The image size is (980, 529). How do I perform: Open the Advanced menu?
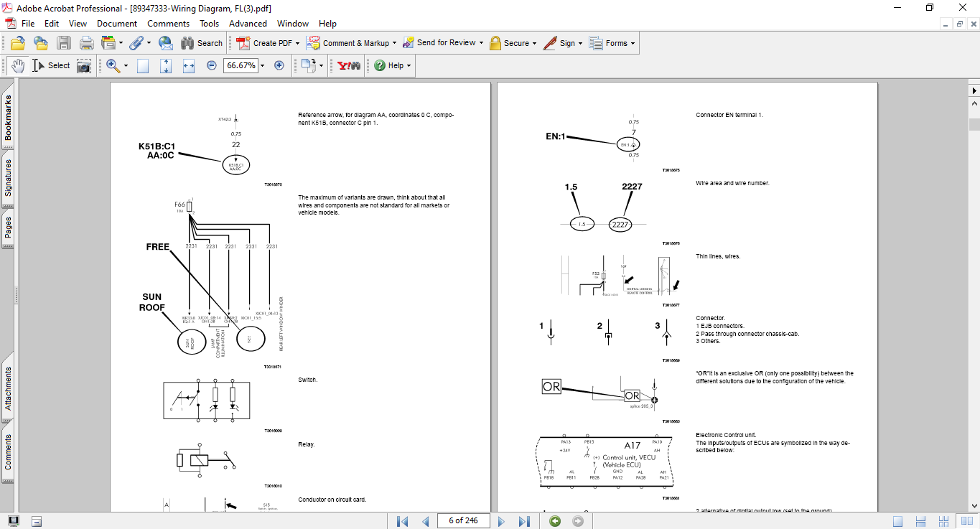pyautogui.click(x=248, y=24)
